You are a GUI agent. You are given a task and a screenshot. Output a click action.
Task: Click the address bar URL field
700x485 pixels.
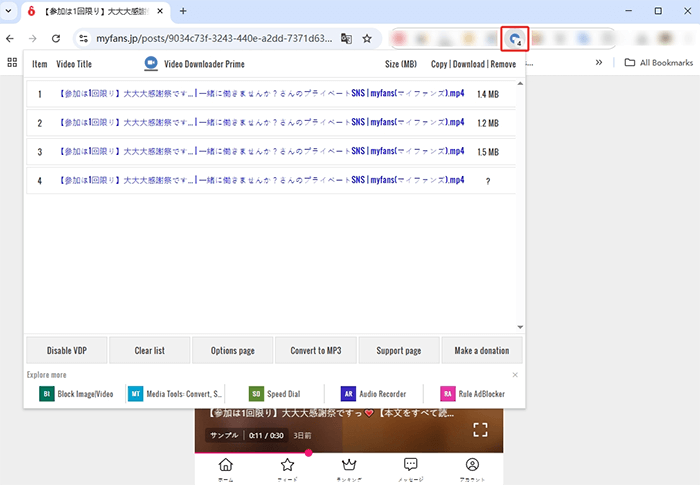pyautogui.click(x=214, y=38)
